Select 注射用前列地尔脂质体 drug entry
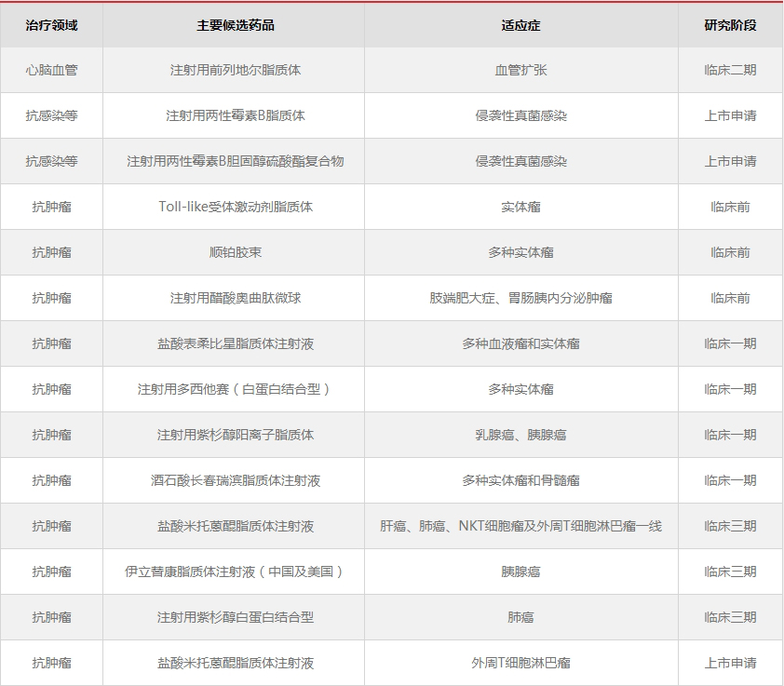This screenshot has height=686, width=784. pyautogui.click(x=235, y=70)
